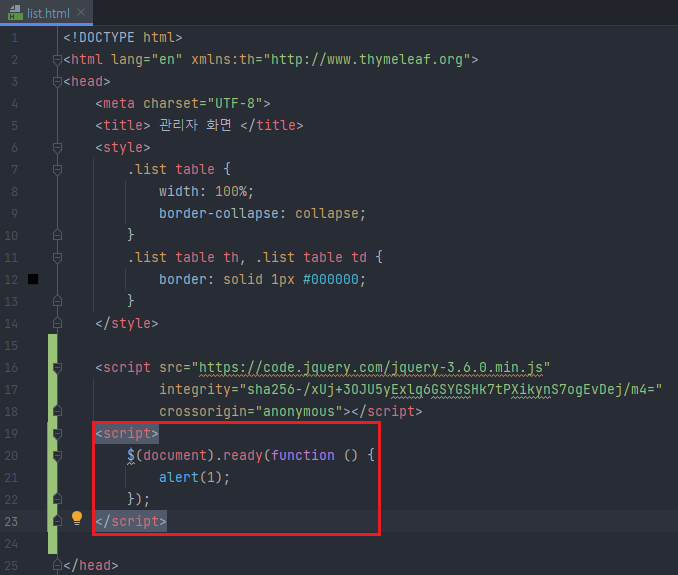Click the title text 관리자 화면
The image size is (678, 575).
(x=195, y=125)
